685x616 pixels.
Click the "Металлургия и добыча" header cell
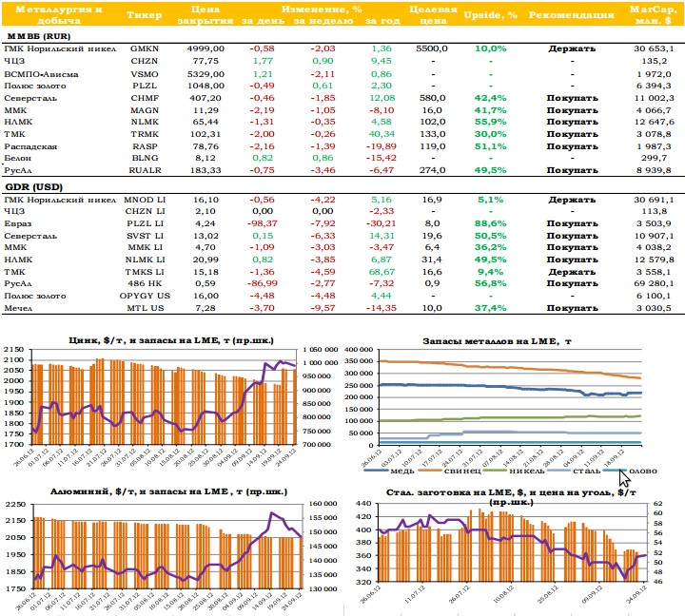59,14
